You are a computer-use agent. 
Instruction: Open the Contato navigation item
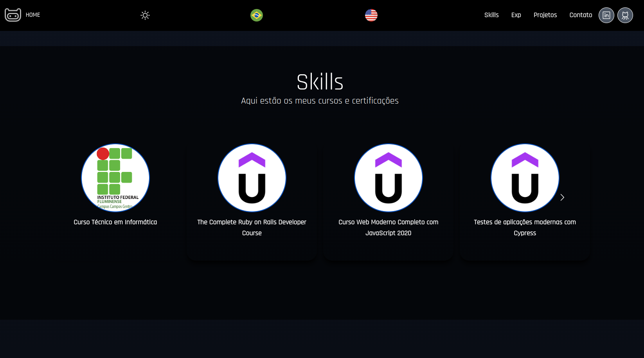581,15
